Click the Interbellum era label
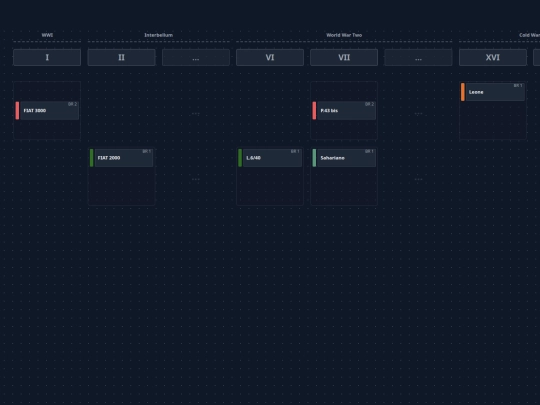This screenshot has width=540, height=405. (158, 35)
